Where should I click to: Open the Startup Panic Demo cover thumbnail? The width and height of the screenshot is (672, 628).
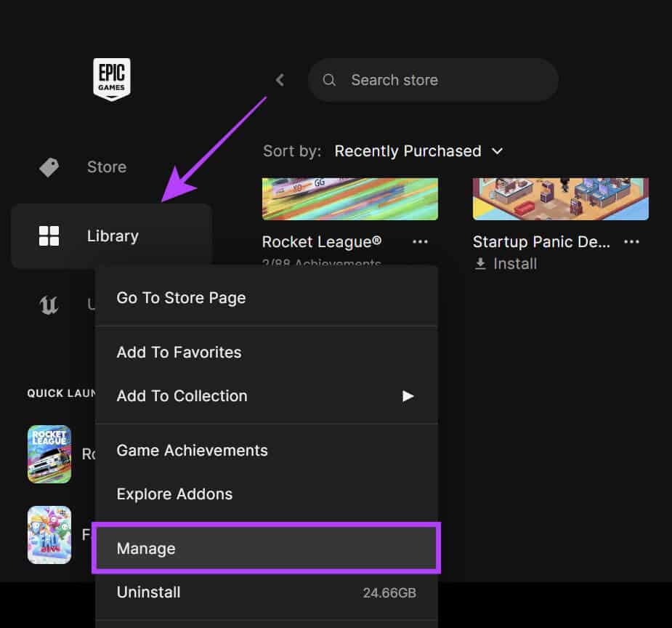click(x=561, y=199)
